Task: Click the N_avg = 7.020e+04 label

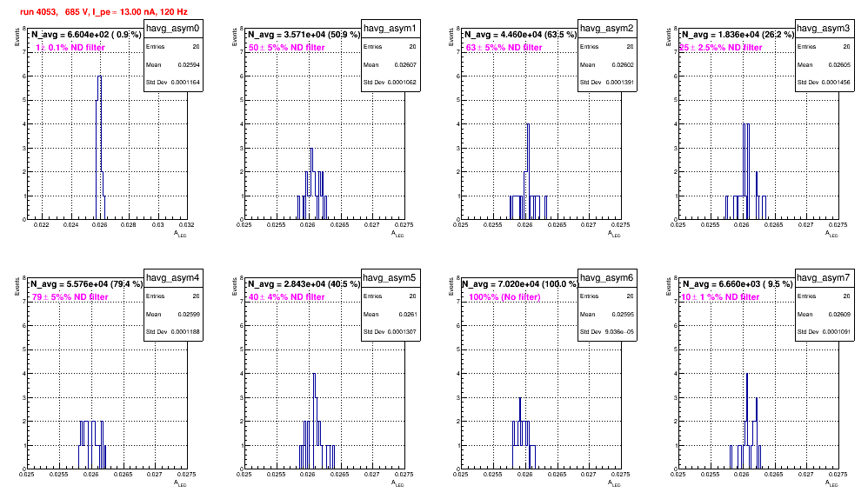Action: tap(520, 283)
